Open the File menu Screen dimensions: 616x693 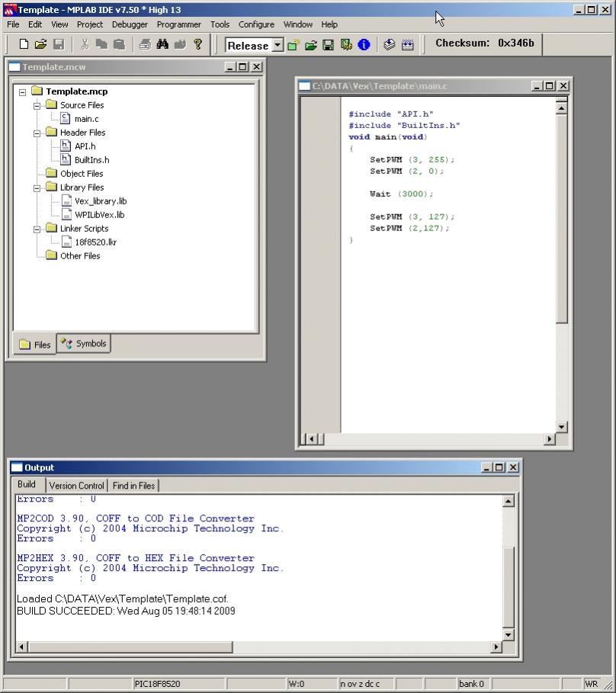pos(13,24)
